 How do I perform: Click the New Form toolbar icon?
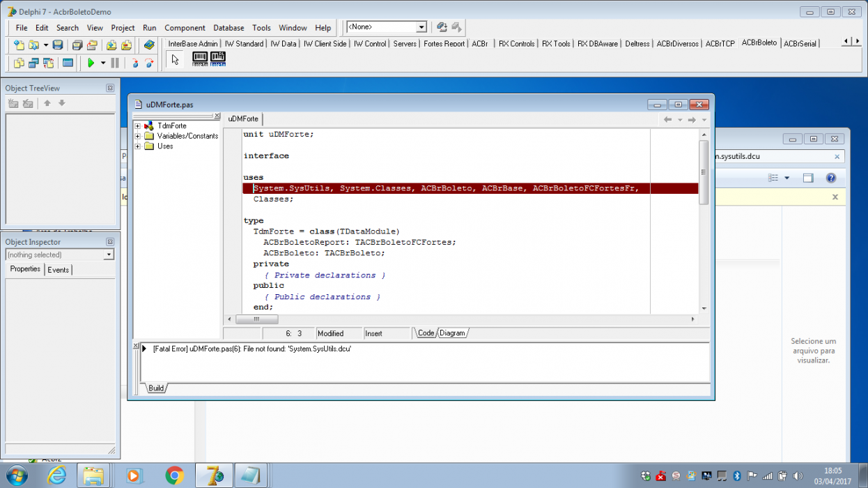(x=68, y=63)
